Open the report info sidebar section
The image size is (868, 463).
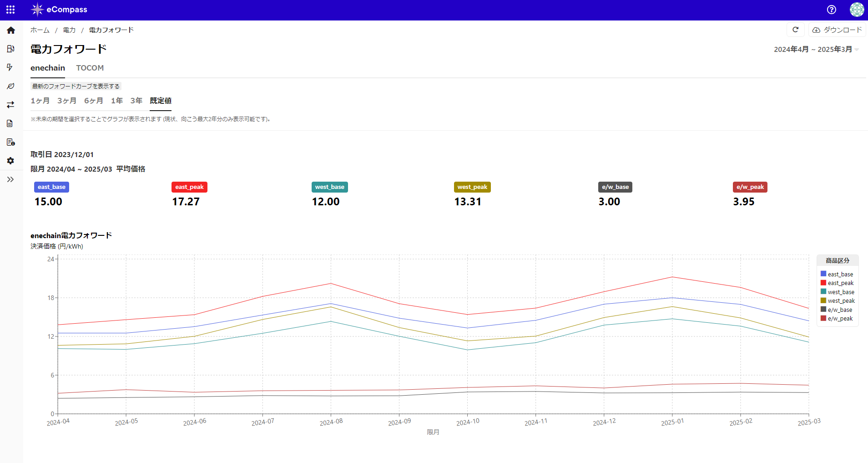point(10,142)
